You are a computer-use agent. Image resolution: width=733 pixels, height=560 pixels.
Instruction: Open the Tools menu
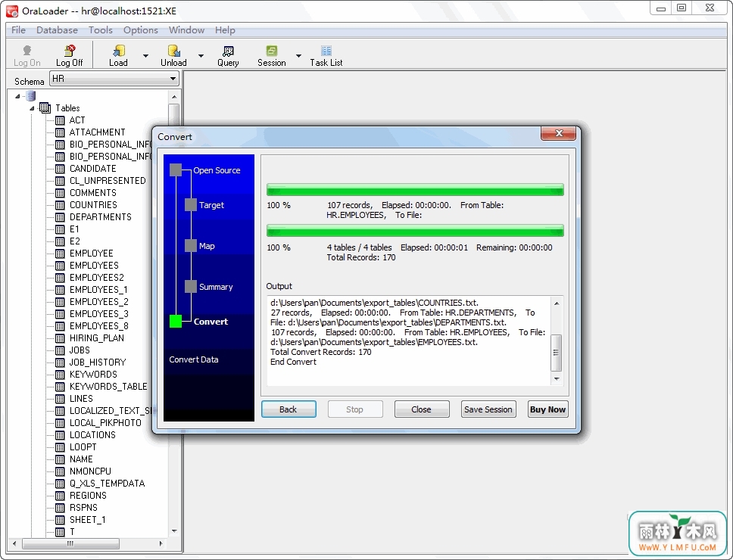[x=101, y=30]
